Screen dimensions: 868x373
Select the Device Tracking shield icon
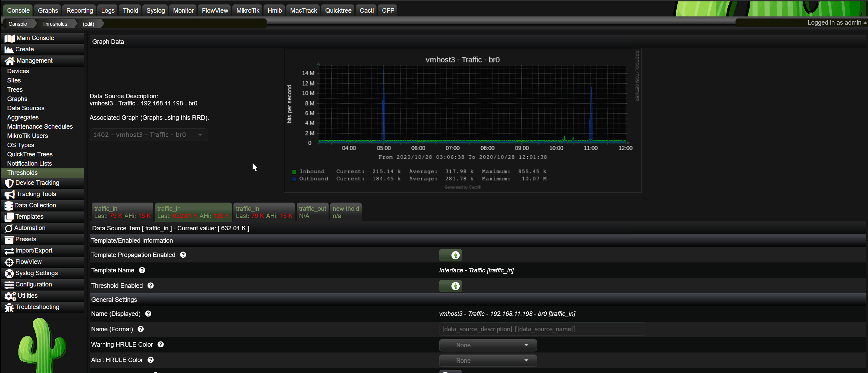pyautogui.click(x=10, y=183)
